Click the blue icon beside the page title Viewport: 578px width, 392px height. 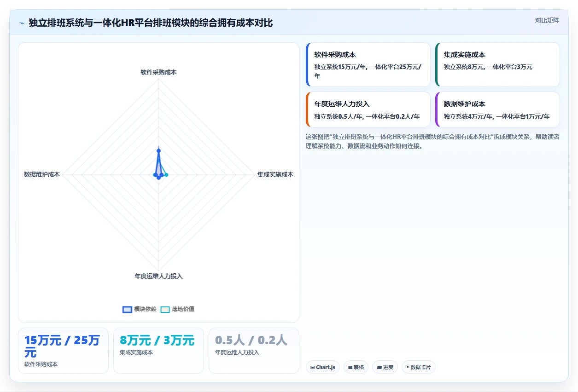point(22,23)
